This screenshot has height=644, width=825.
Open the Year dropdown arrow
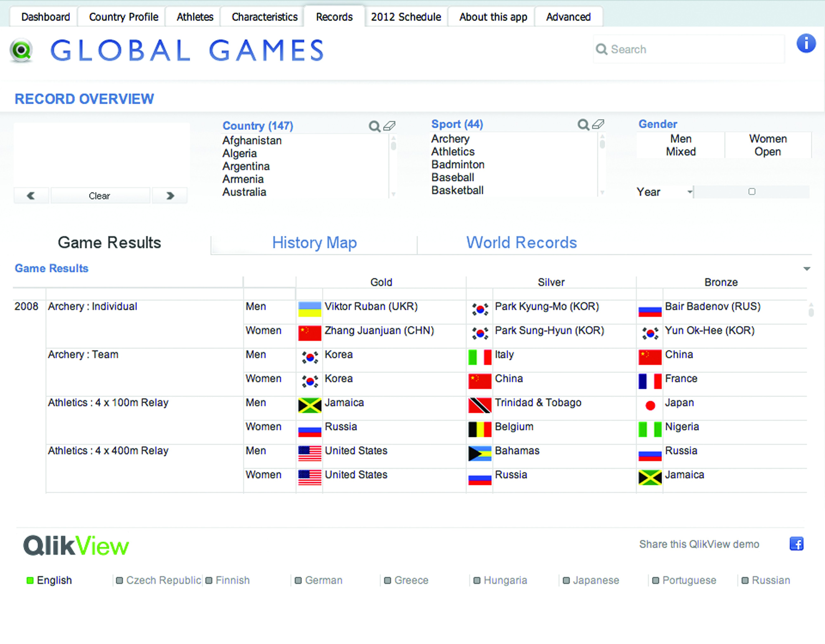[x=690, y=192]
